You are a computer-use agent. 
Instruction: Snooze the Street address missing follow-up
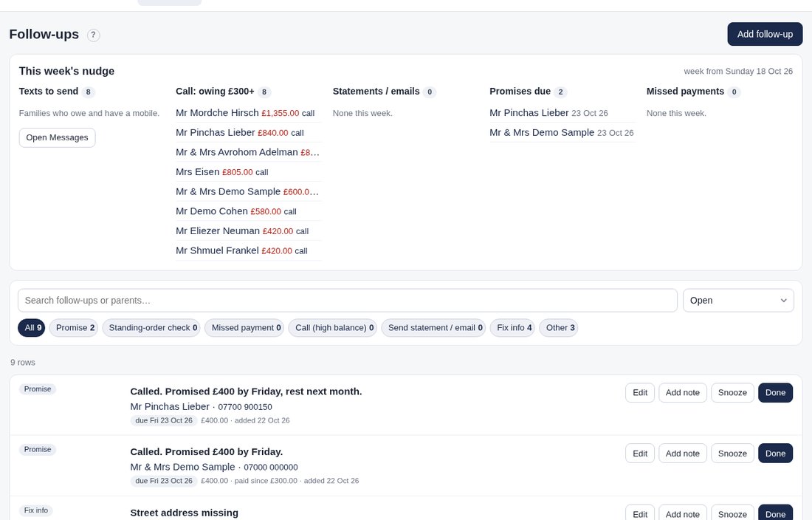732,513
